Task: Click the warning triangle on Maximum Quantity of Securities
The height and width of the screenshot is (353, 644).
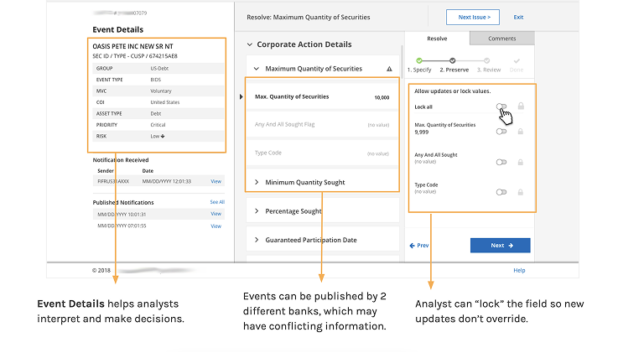Action: coord(389,69)
